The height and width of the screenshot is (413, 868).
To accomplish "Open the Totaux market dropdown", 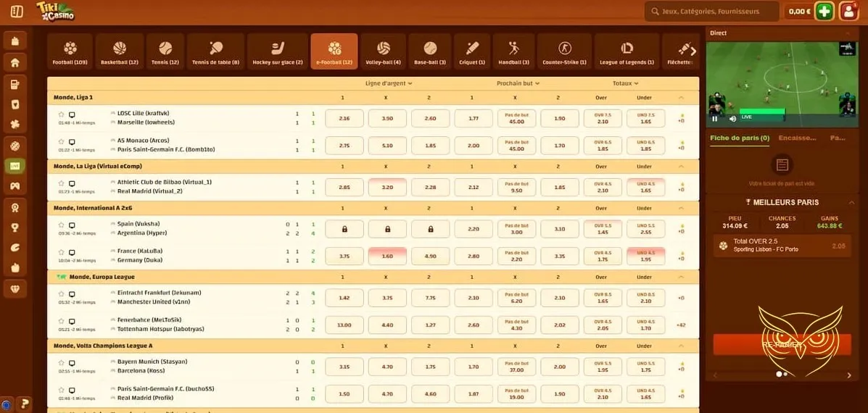I will click(626, 83).
